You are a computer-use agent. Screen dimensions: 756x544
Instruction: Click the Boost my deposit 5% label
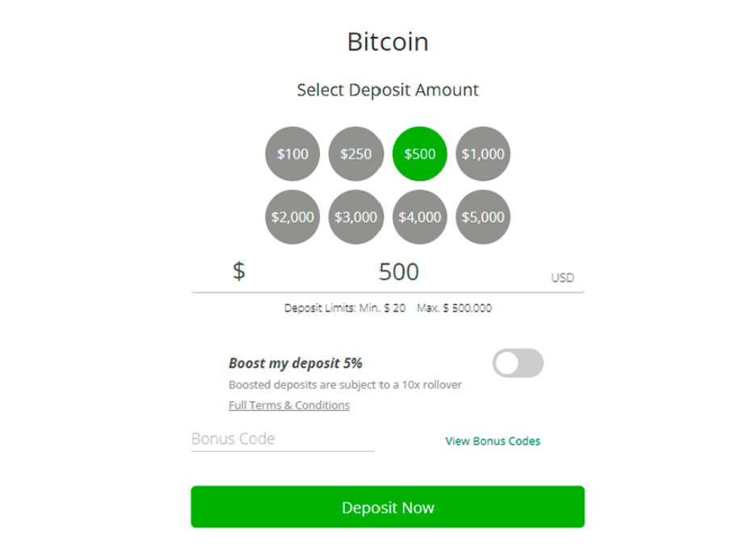296,363
